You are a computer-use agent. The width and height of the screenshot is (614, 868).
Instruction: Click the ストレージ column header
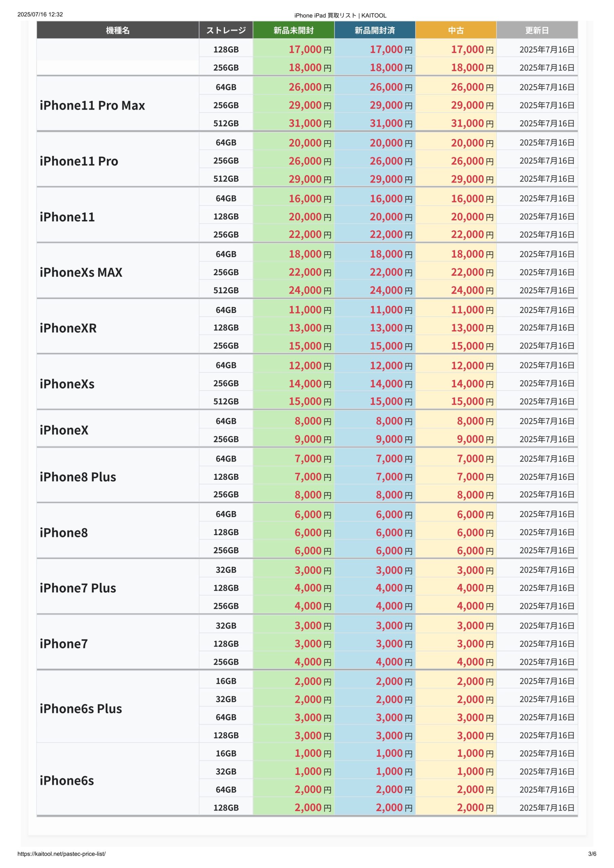coord(226,30)
